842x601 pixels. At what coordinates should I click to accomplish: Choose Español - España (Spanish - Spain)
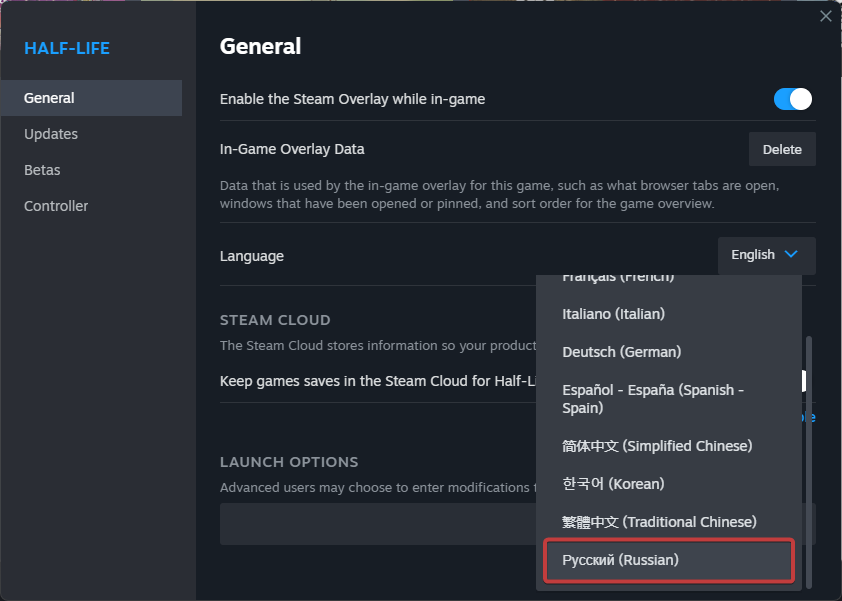[x=653, y=399]
